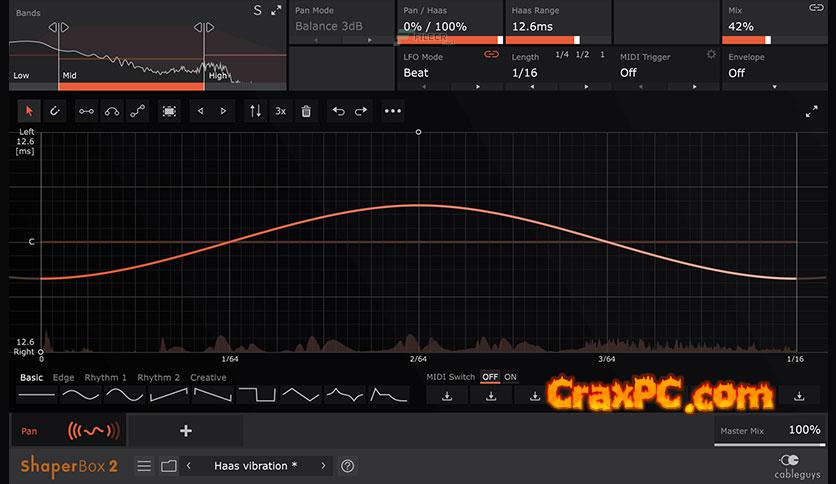This screenshot has height=484, width=836.
Task: Click the 3x multiply button
Action: click(x=281, y=111)
